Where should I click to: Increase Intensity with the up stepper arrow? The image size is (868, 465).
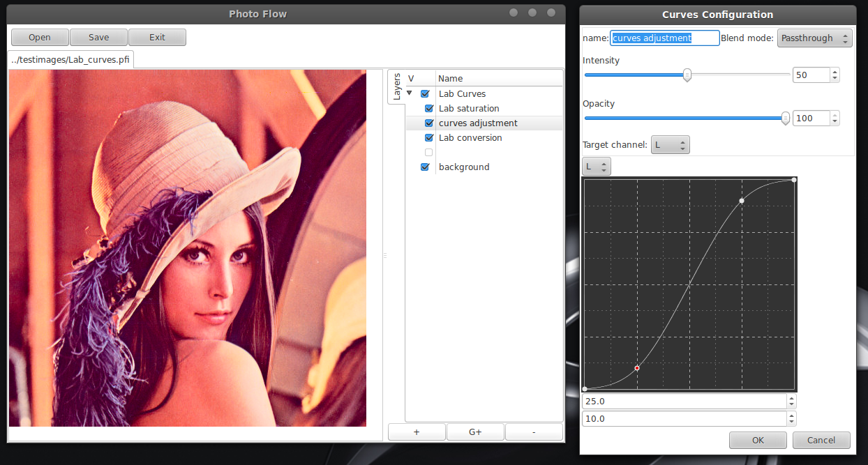tap(835, 72)
